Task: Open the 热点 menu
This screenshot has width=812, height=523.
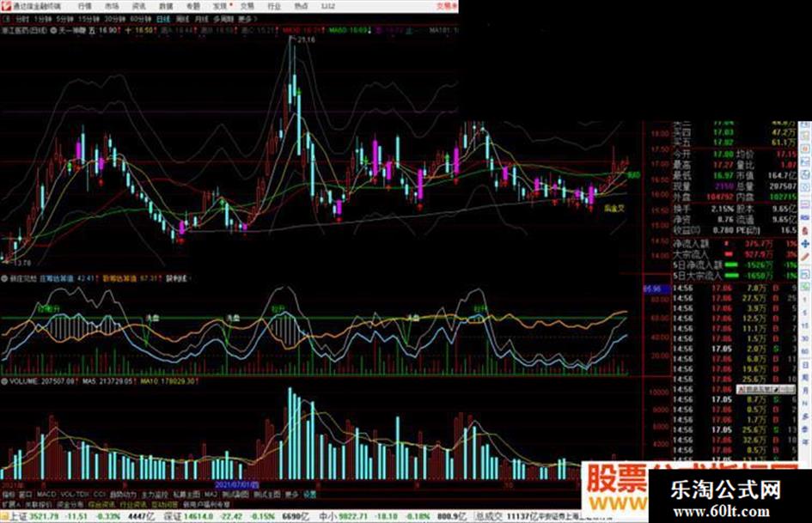Action: tap(301, 6)
